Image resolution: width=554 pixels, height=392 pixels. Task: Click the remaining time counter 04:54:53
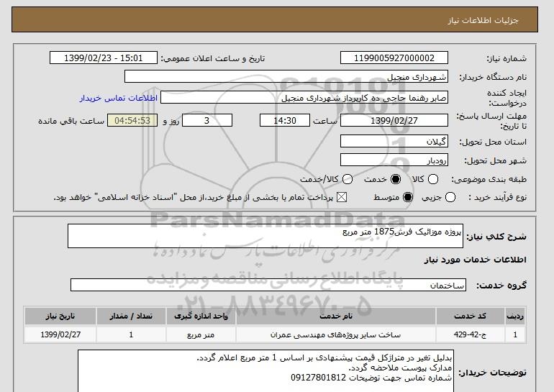coord(132,120)
